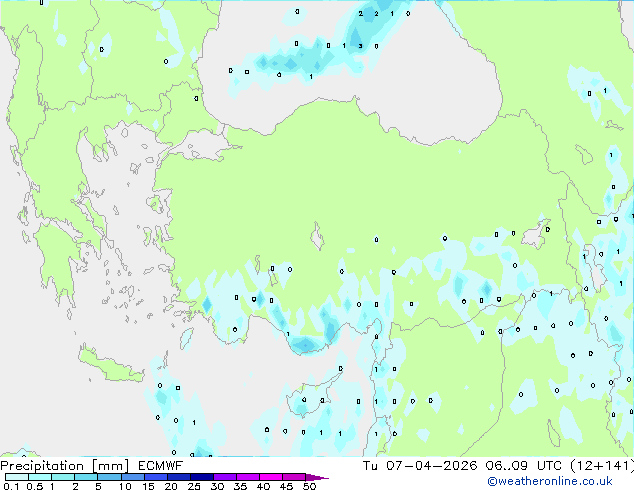Click the 30–35 mm purple legend swatch
The height and width of the screenshot is (490, 634).
[x=224, y=477]
